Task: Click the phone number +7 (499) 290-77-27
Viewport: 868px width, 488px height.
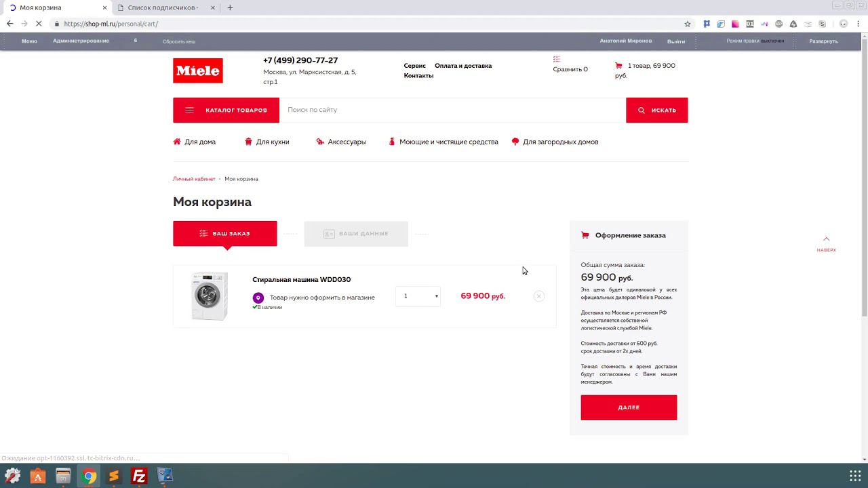Action: [x=300, y=60]
